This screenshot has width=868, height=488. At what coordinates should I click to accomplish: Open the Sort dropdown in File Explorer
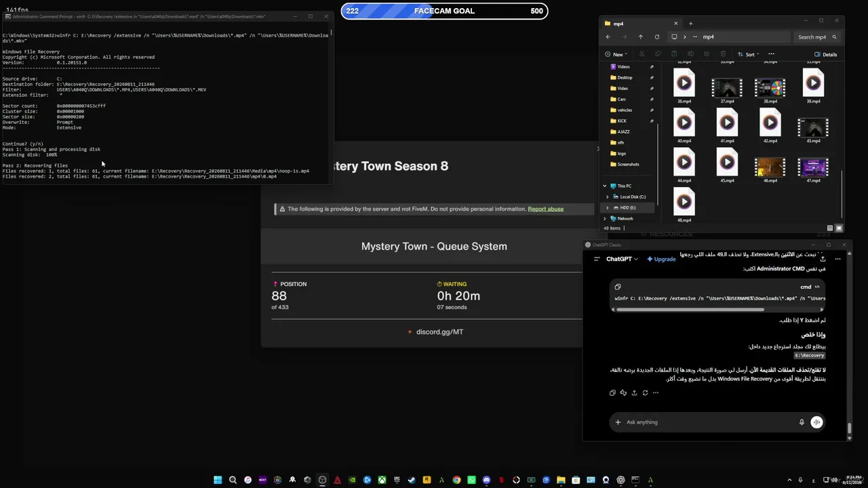749,54
